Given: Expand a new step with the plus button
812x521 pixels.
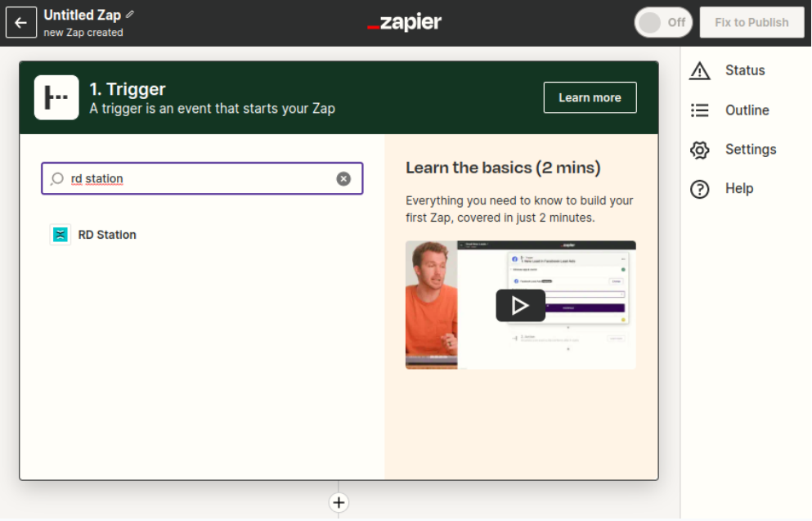Looking at the screenshot, I should [339, 502].
